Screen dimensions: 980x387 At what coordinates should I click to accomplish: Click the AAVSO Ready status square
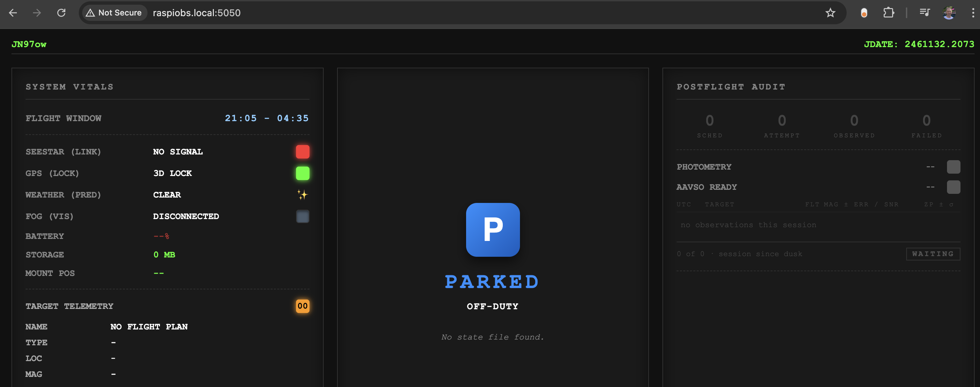[953, 187]
